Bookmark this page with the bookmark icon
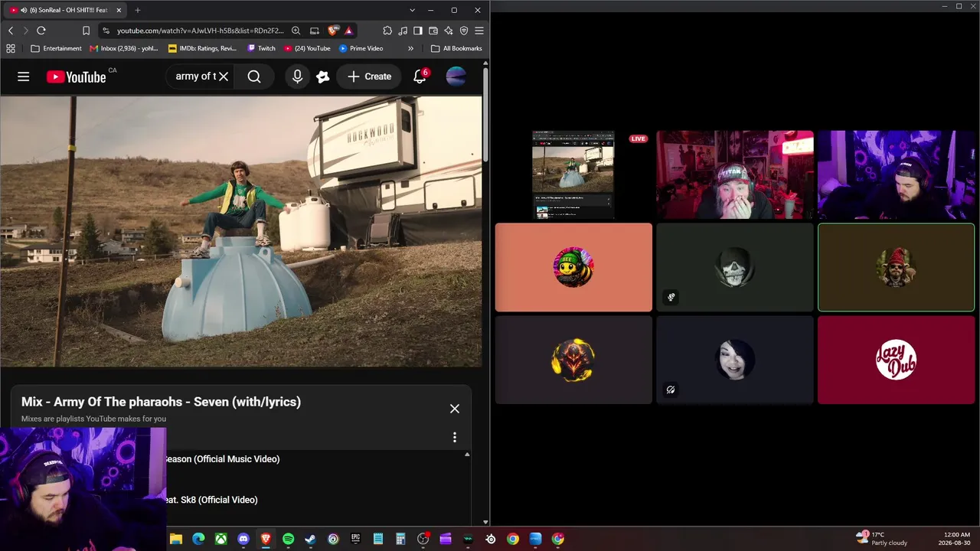This screenshot has height=551, width=980. pyautogui.click(x=86, y=31)
